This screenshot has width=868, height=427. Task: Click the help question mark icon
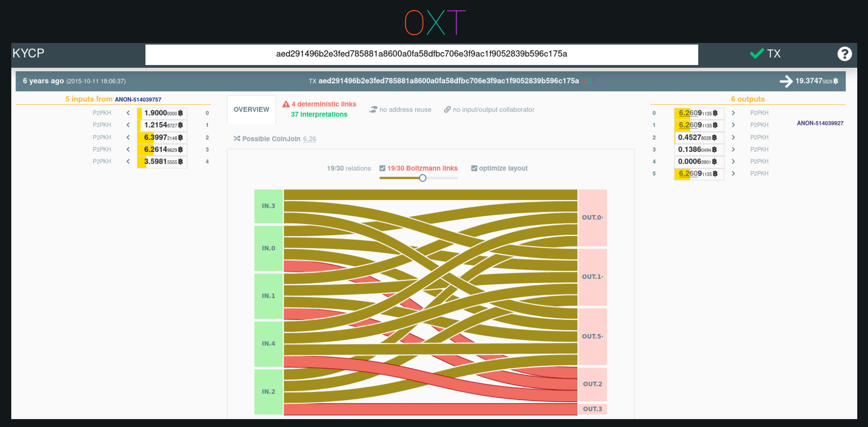844,54
